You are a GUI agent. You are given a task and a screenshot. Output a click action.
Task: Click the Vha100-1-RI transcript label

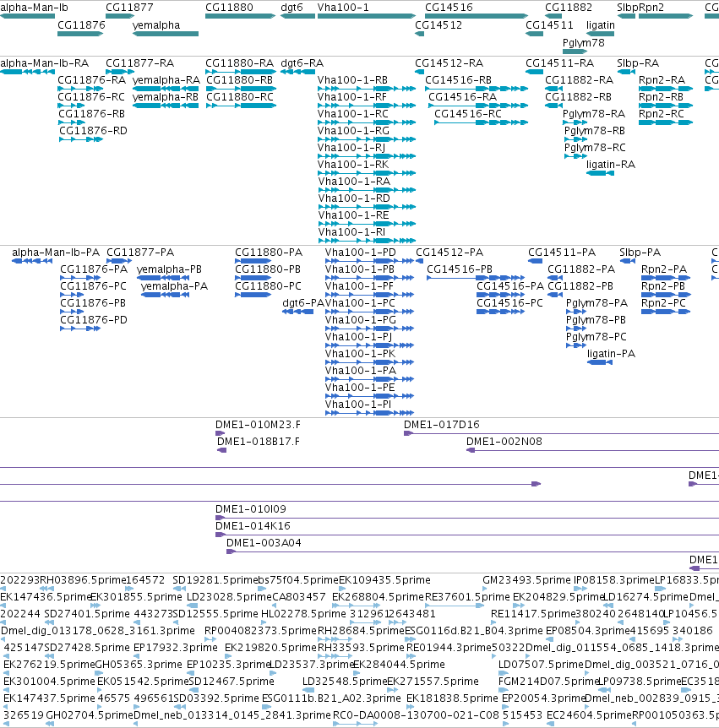coord(351,232)
